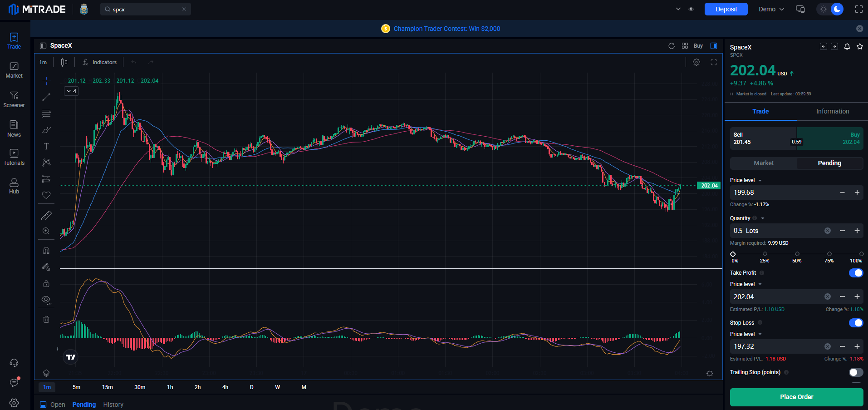Open the Champion Trader Contest link
The image size is (868, 410).
point(446,29)
